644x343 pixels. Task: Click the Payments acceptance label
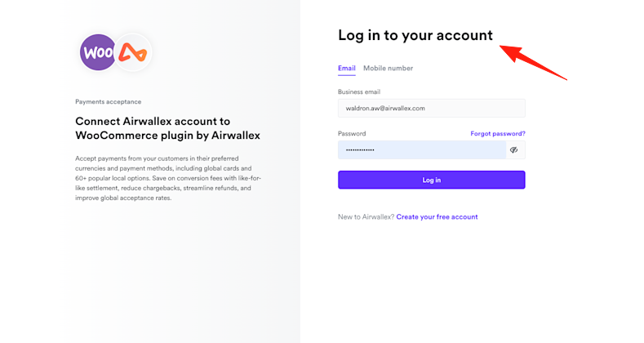tap(108, 102)
